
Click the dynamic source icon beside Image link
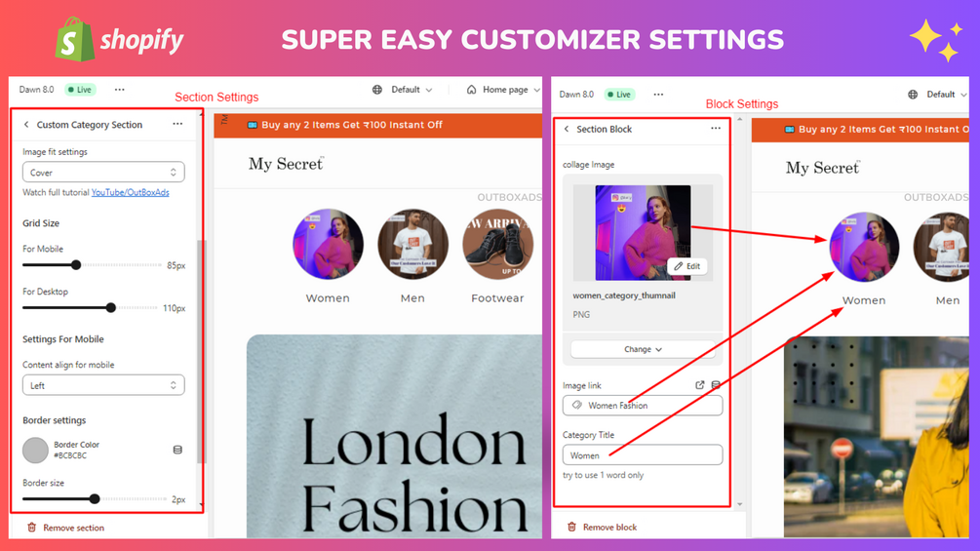(x=716, y=385)
